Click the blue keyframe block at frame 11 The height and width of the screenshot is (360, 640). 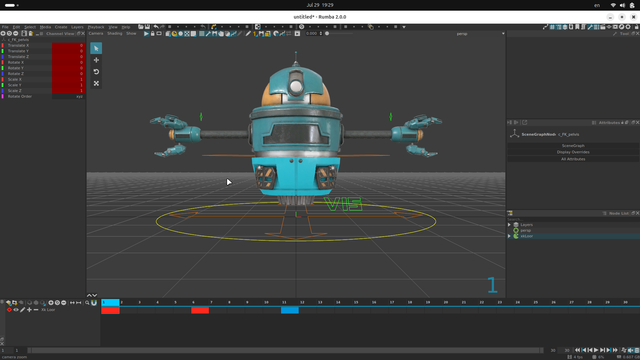click(x=290, y=310)
